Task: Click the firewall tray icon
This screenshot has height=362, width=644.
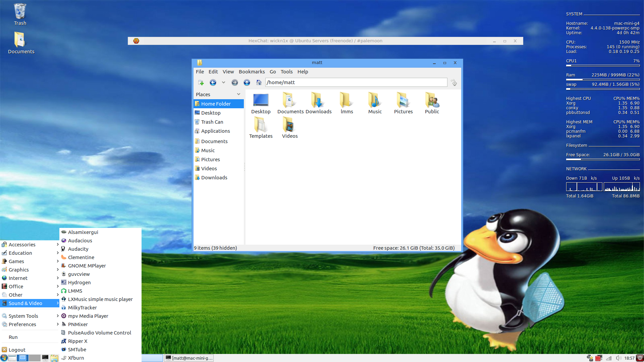Action: click(x=599, y=358)
